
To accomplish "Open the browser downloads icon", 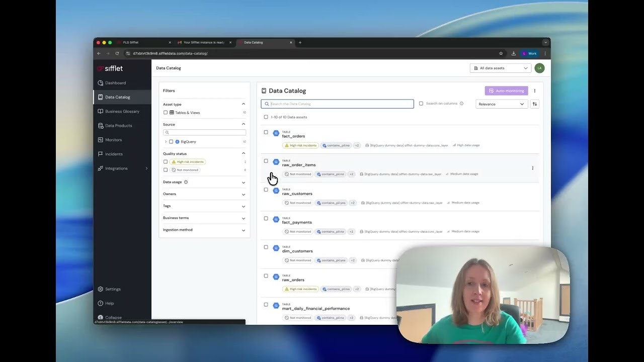I will pyautogui.click(x=513, y=53).
